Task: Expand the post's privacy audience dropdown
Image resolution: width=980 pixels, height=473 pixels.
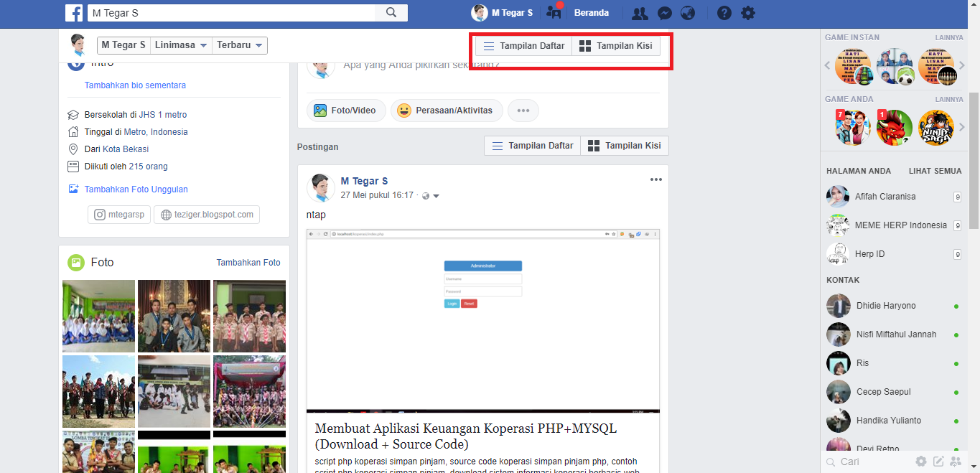Action: pos(436,195)
